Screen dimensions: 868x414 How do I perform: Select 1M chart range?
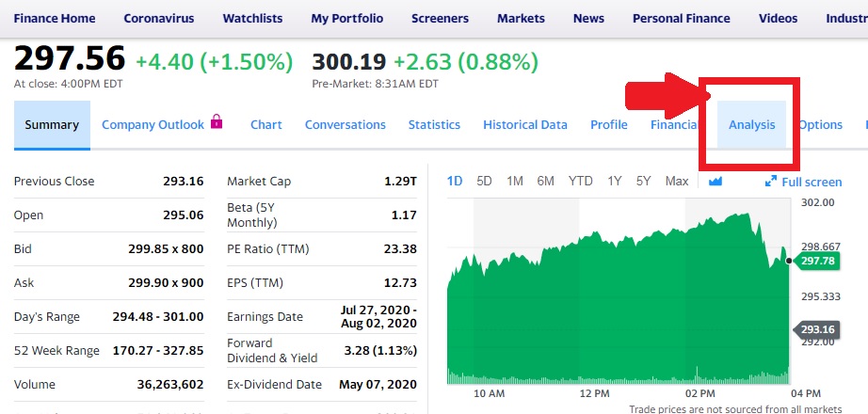coord(514,181)
